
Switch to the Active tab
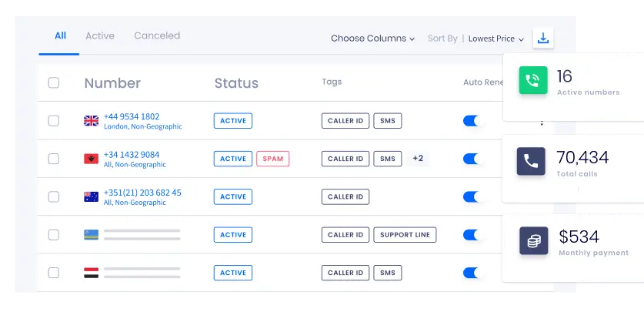[x=99, y=35]
